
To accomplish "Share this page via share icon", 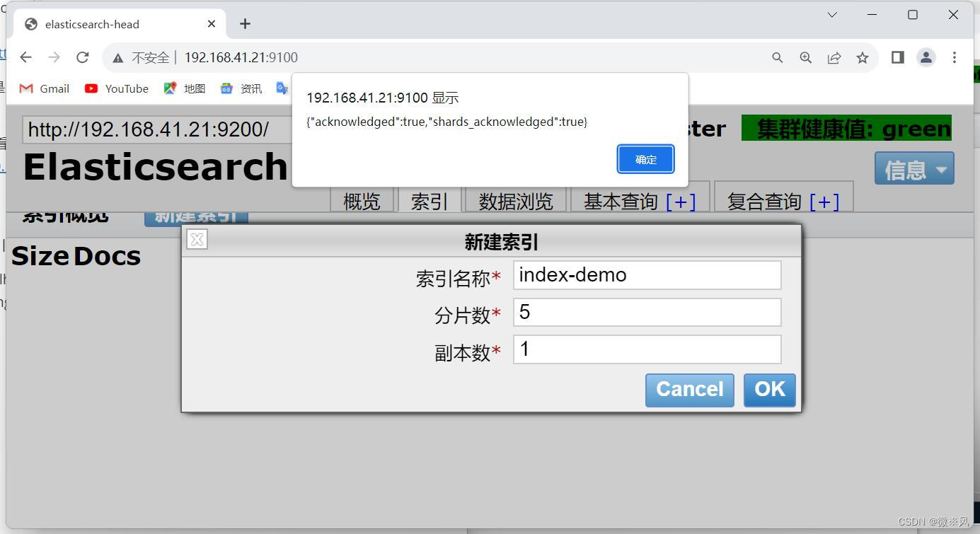I will click(x=834, y=58).
